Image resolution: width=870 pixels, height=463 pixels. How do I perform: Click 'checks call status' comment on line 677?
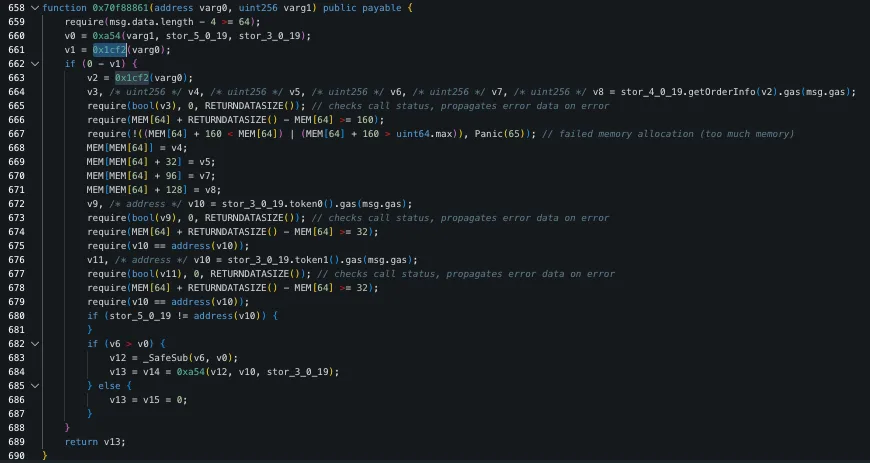(x=466, y=274)
